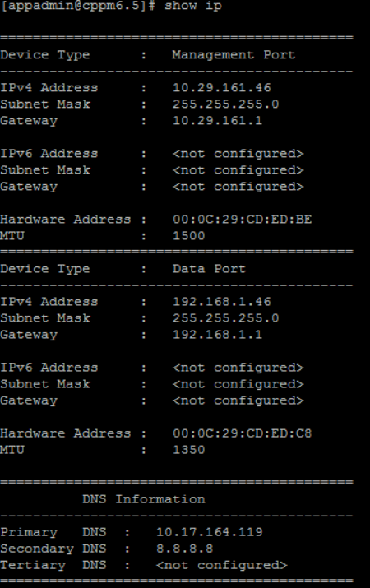Screen dimensions: 370x588
Task: Select hardware address 00:0C:29:CD:ED:BE
Action: (243, 220)
